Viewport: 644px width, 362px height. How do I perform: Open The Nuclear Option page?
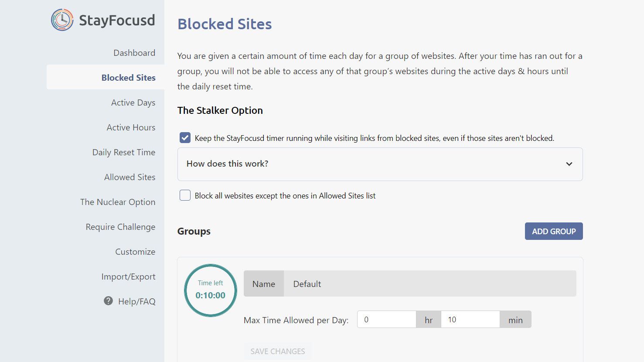pos(118,202)
